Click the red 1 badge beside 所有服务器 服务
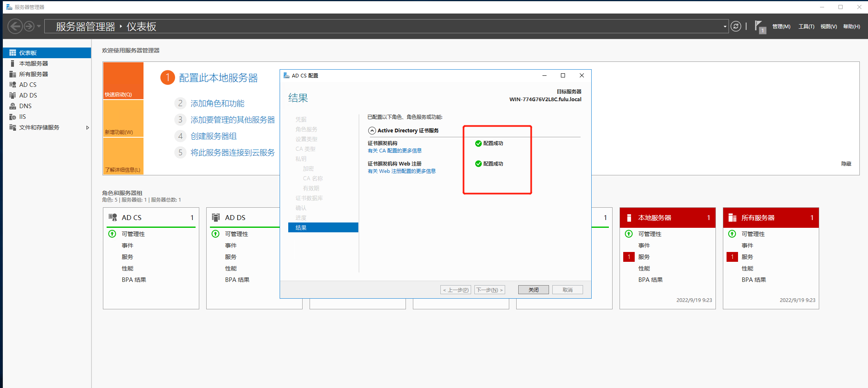The height and width of the screenshot is (388, 868). (x=732, y=257)
